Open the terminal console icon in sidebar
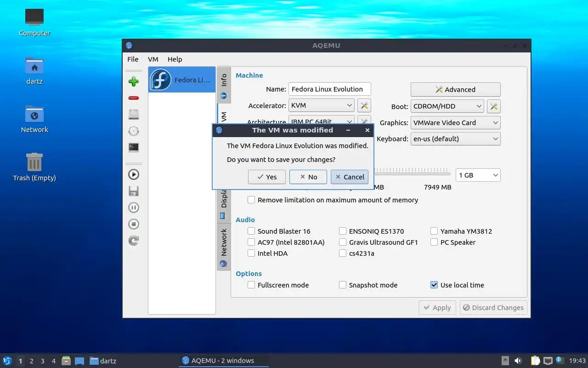The width and height of the screenshot is (588, 368). pos(134,147)
